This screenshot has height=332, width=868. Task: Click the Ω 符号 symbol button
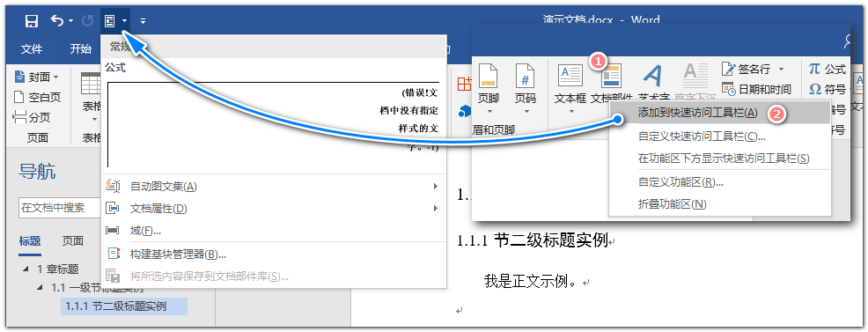[828, 89]
